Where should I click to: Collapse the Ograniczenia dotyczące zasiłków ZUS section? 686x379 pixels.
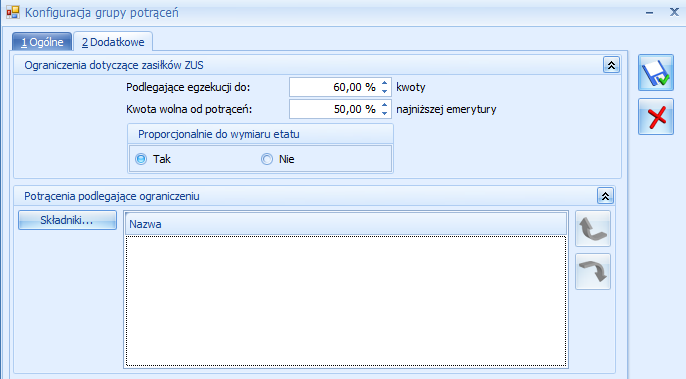pos(611,65)
